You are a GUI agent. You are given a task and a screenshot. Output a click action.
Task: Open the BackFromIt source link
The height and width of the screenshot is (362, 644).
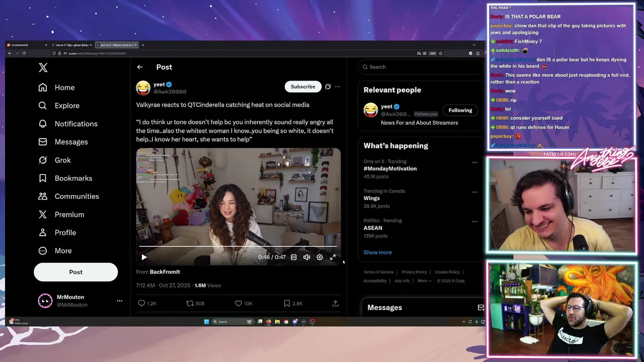pyautogui.click(x=165, y=272)
